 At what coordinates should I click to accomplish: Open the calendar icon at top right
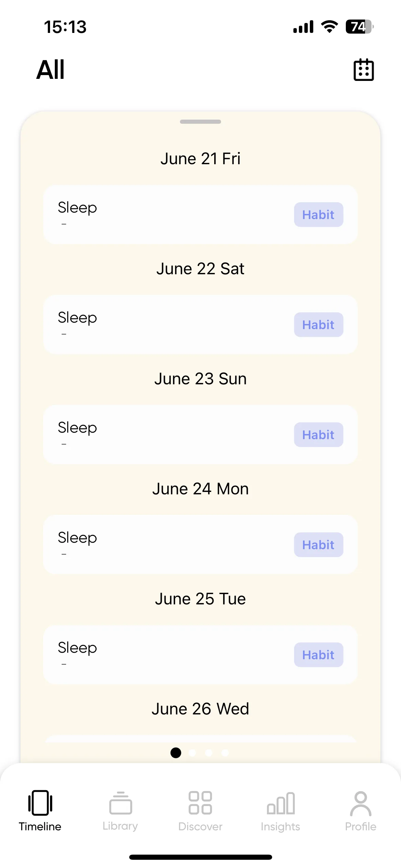pos(364,70)
